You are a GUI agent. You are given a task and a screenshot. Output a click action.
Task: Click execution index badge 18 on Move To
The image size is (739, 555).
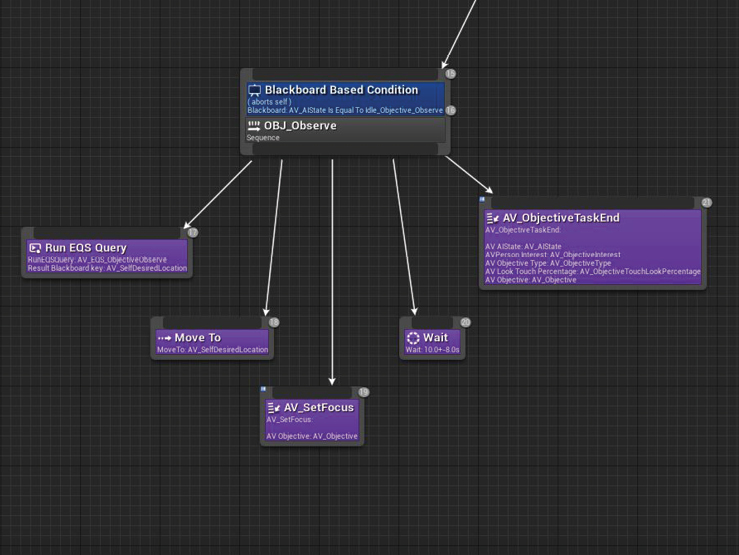click(x=274, y=322)
